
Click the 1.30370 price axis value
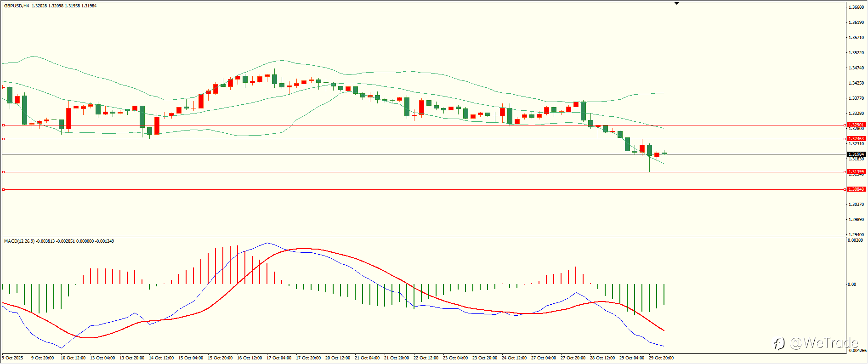[856, 205]
